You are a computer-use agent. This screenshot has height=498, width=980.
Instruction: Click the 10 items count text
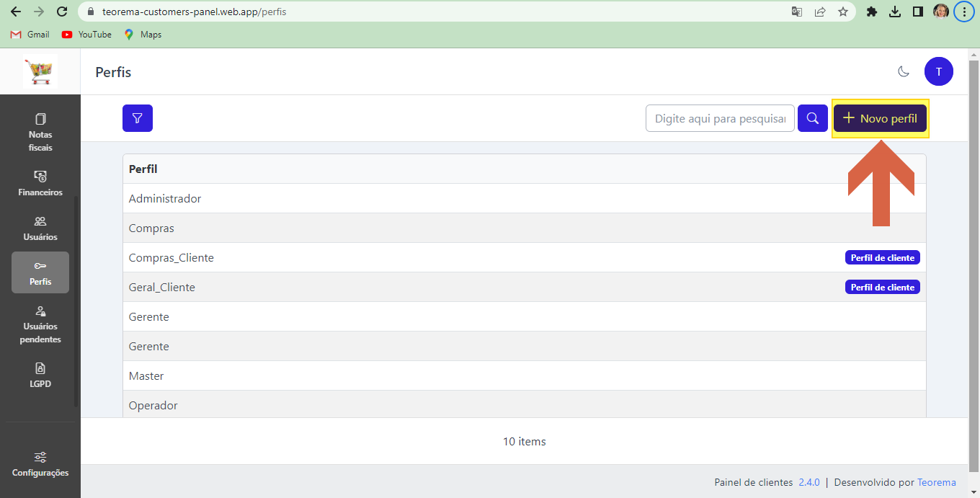tap(525, 441)
